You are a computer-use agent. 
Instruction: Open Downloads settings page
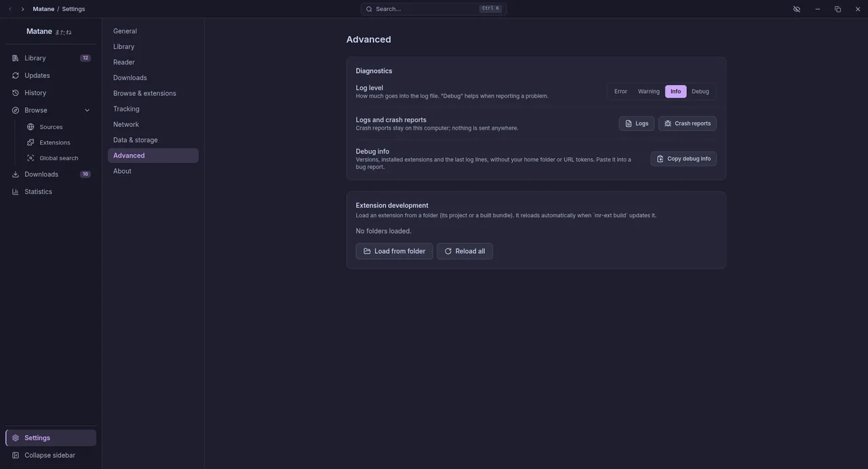[153, 78]
